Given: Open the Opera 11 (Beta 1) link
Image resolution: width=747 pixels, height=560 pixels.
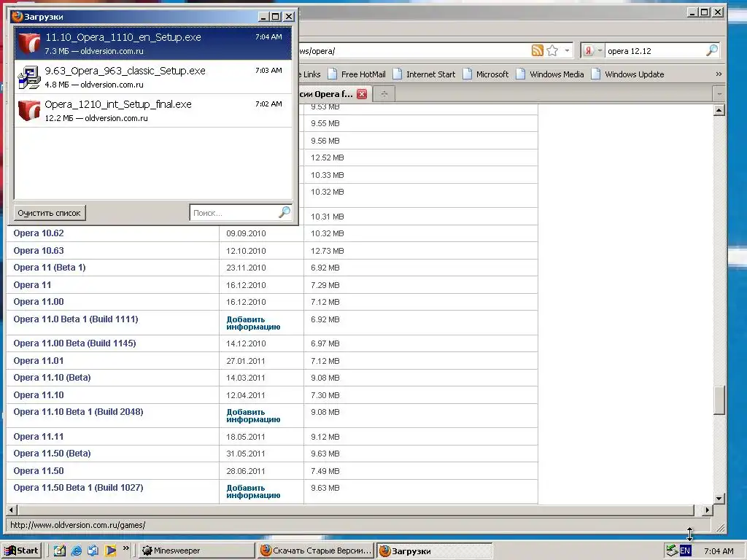Looking at the screenshot, I should tap(50, 268).
